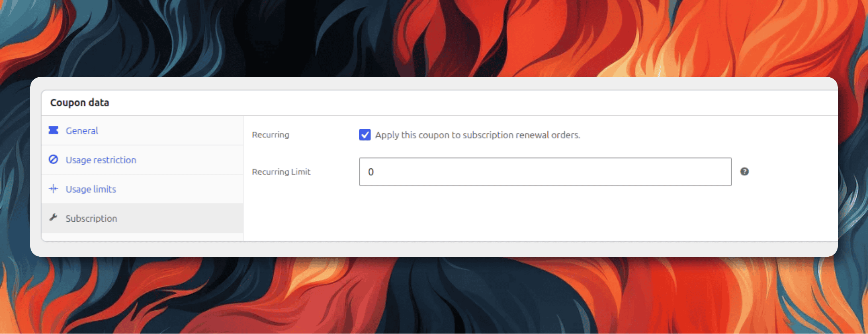868x334 pixels.
Task: Select the Subscription tab label
Action: 91,219
